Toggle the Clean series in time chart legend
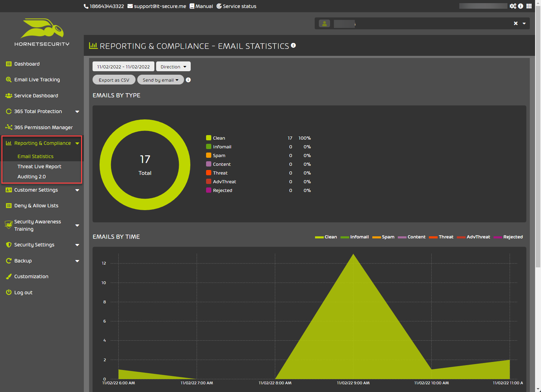The height and width of the screenshot is (392, 541). (x=326, y=237)
